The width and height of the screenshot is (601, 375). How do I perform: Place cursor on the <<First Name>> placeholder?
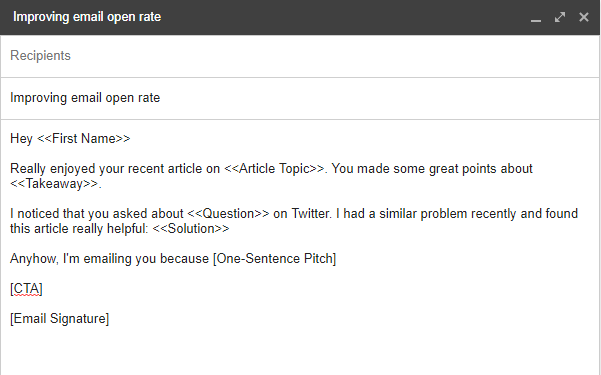[84, 138]
